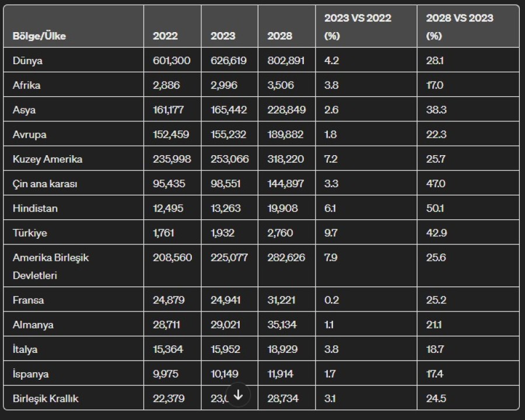
Task: Click the 802,891 value for Dünya
Action: click(286, 61)
